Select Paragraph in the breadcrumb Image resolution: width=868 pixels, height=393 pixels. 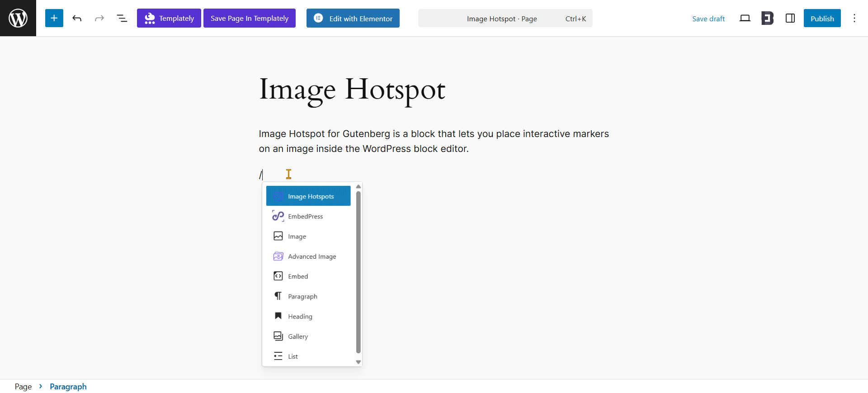coord(68,386)
